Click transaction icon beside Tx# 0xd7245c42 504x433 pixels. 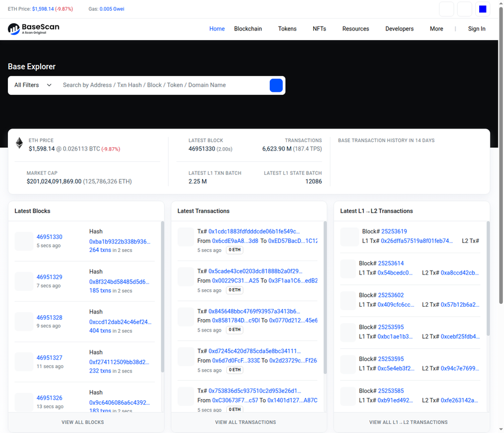pyautogui.click(x=186, y=357)
